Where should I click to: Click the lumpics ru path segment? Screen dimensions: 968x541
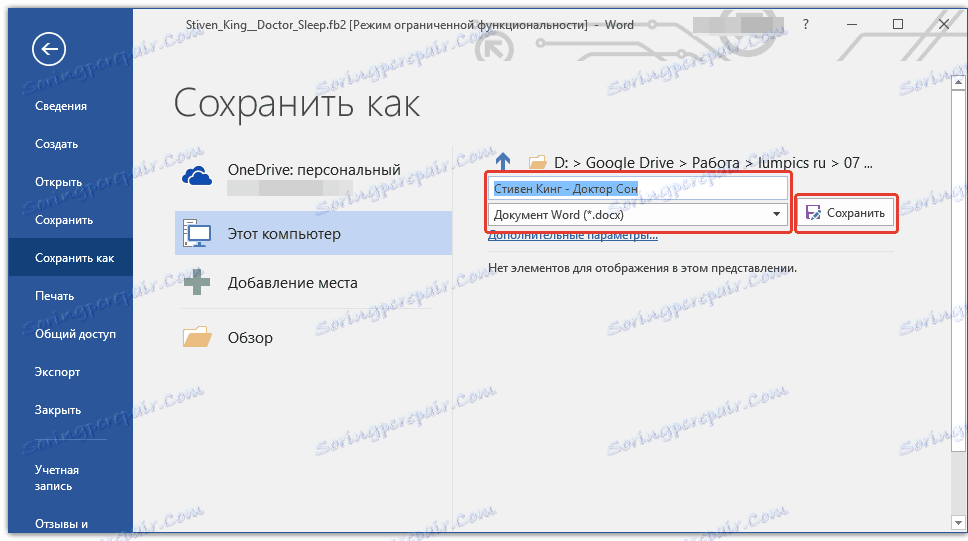[791, 163]
